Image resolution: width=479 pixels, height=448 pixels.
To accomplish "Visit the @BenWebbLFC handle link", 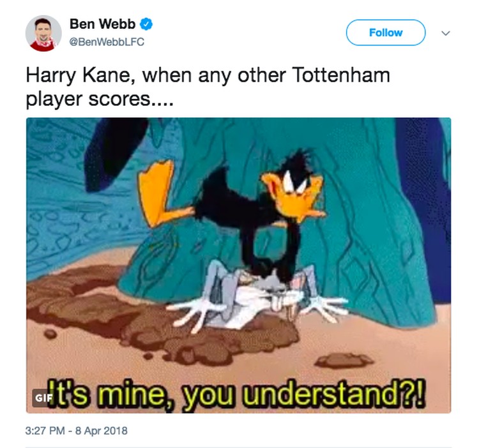I will (107, 42).
